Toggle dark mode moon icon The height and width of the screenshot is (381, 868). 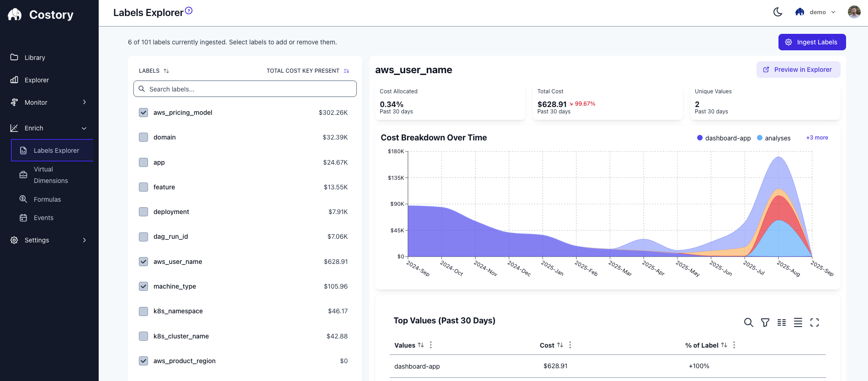778,12
